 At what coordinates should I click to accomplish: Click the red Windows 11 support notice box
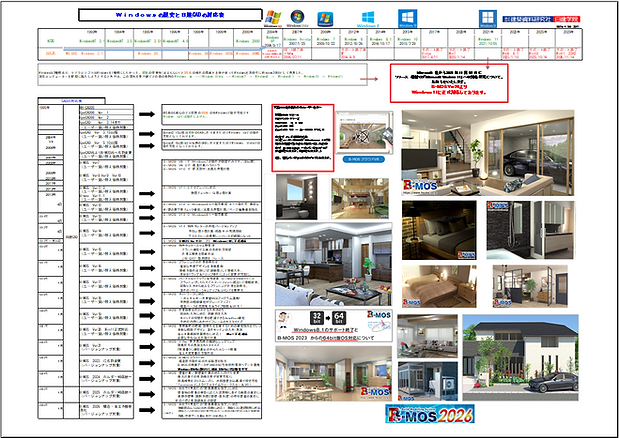click(449, 83)
